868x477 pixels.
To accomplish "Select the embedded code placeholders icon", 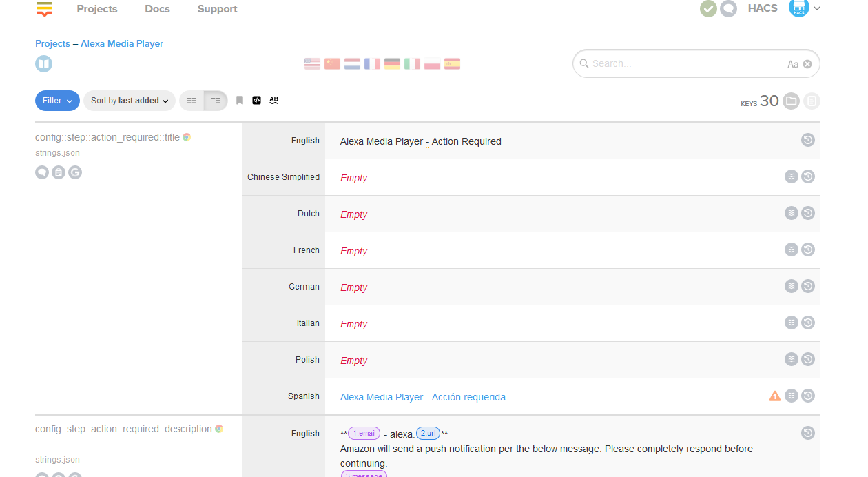I will (x=256, y=100).
